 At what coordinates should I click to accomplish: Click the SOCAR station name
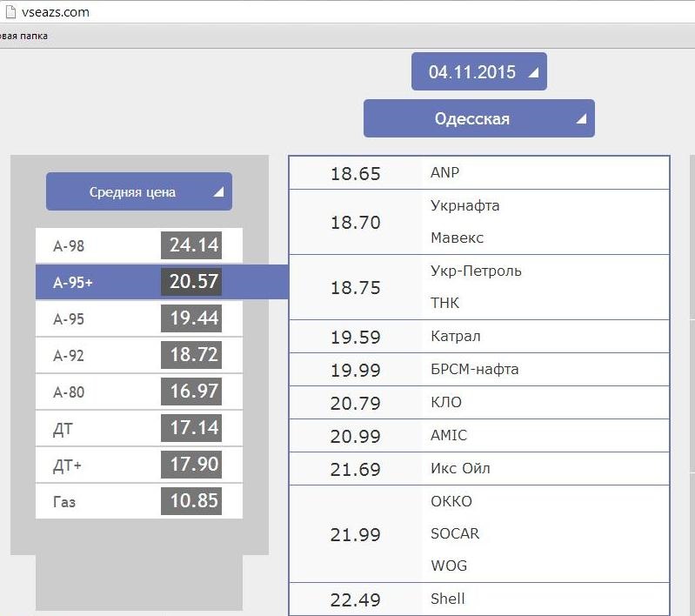(x=455, y=533)
